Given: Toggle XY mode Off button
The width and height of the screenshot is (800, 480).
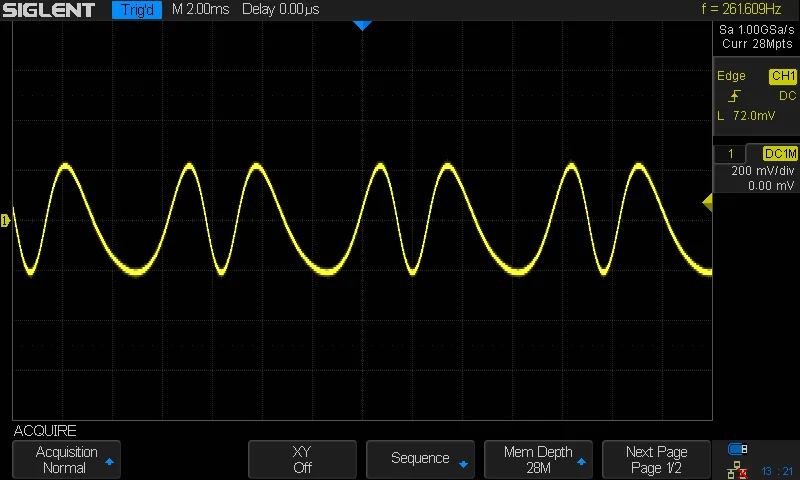Looking at the screenshot, I should [302, 460].
